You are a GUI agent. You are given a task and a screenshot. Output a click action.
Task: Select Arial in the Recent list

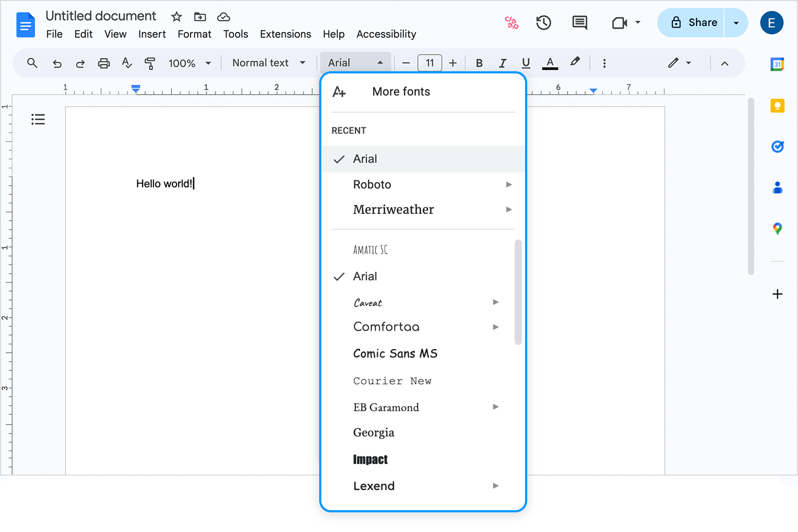point(423,159)
